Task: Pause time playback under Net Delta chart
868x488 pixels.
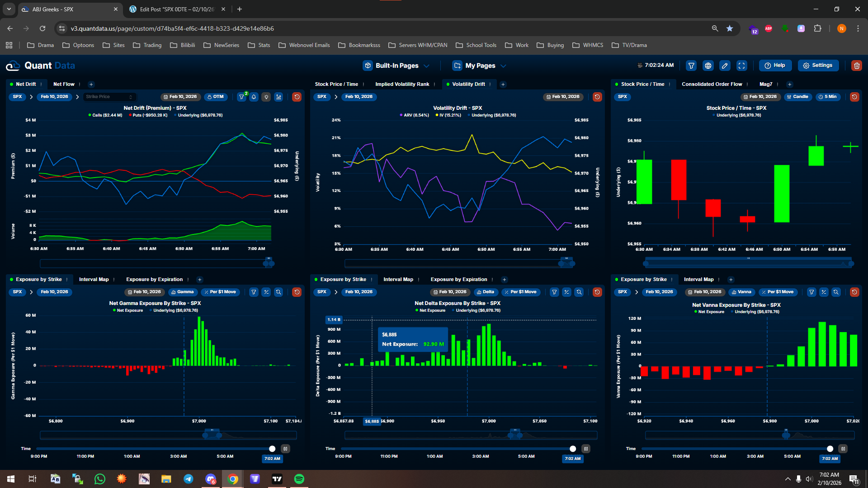Action: pyautogui.click(x=585, y=449)
